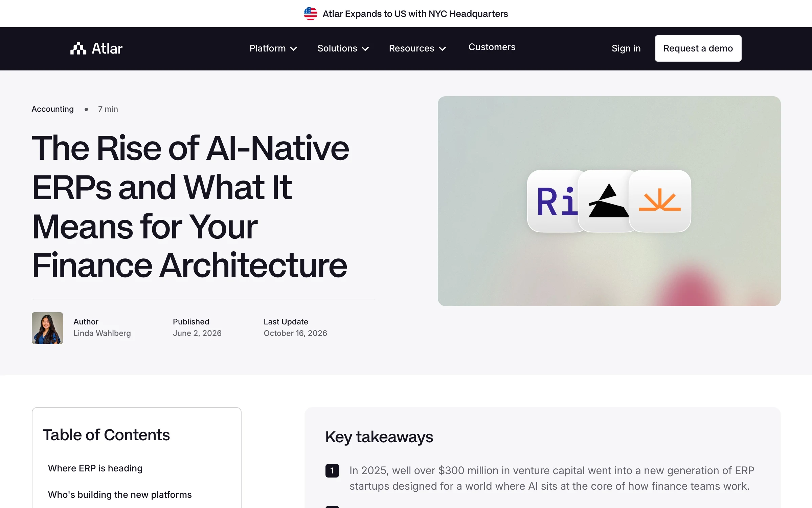Screen dimensions: 812x508
Task: Click the Request a demo button
Action: click(698, 48)
